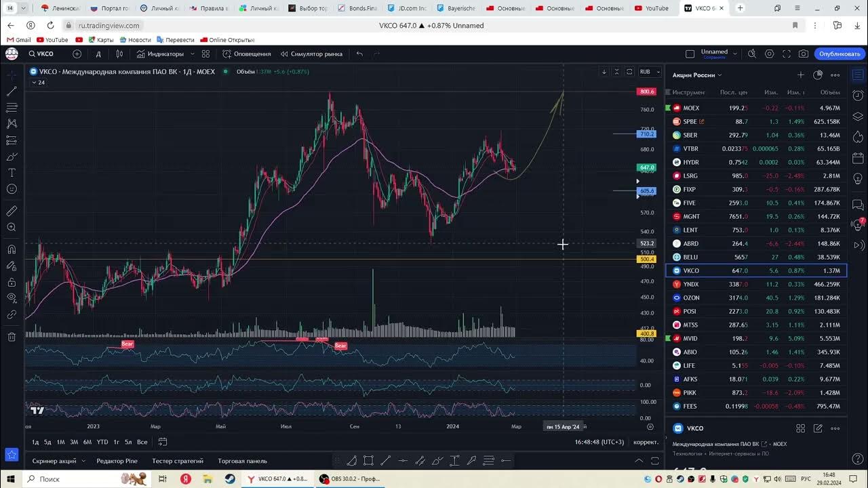This screenshot has width=868, height=488.
Task: Open the Индикаторы panel
Action: pos(160,54)
